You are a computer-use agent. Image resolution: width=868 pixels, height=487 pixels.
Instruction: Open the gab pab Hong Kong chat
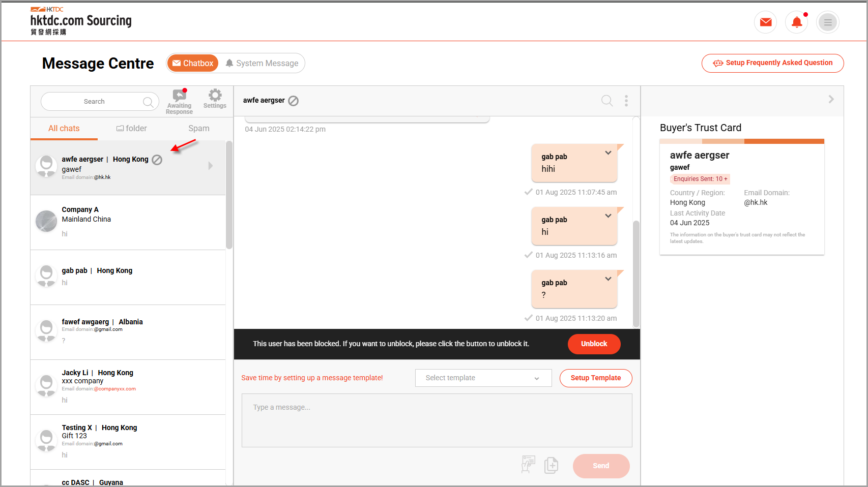coord(128,278)
